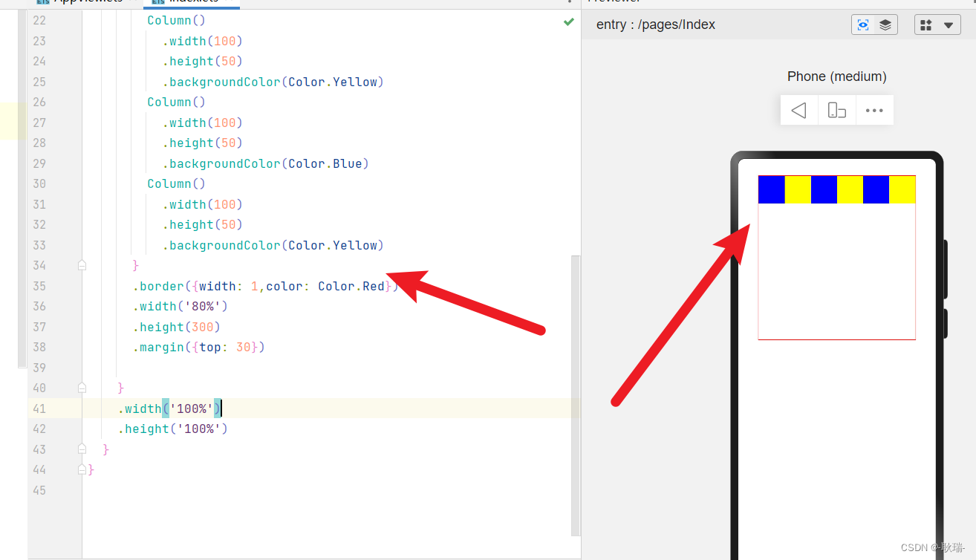976x560 pixels.
Task: Collapse the fold marker at line 43
Action: click(x=82, y=449)
